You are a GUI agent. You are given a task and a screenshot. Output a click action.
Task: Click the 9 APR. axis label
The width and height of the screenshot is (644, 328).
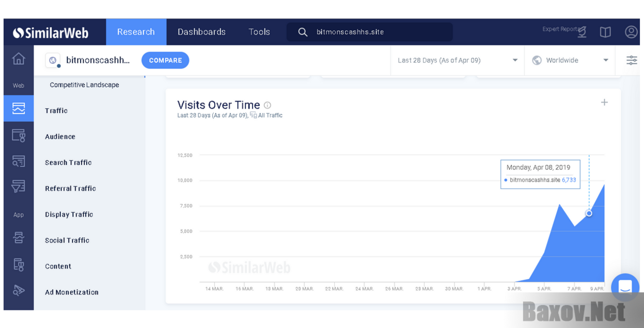597,289
